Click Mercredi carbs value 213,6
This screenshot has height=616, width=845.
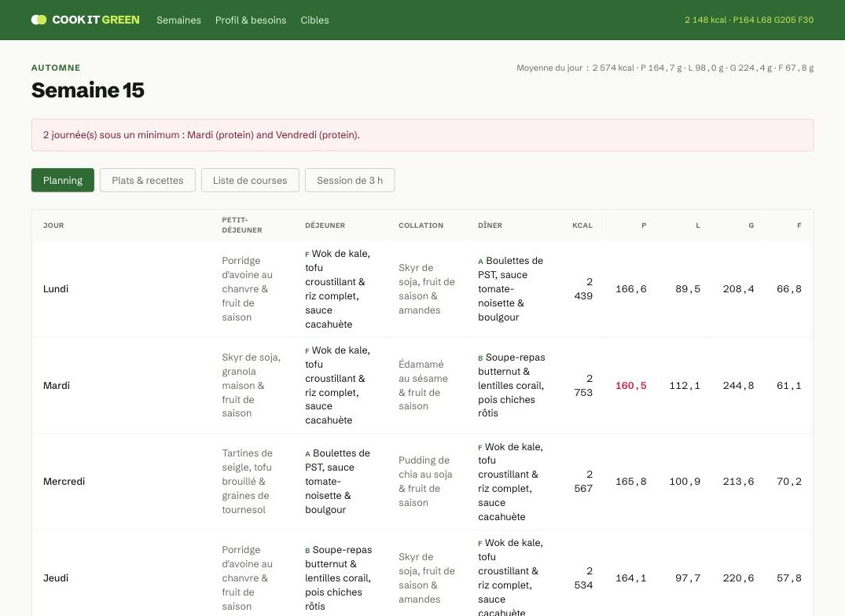pos(738,482)
